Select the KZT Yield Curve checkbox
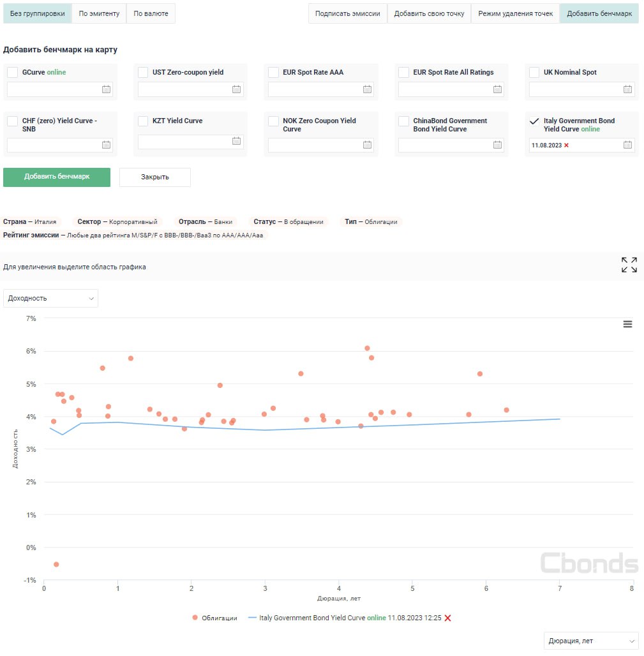 pos(143,121)
